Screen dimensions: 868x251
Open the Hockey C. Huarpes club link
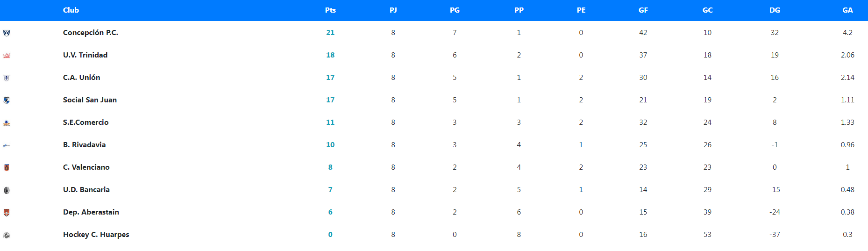tap(96, 235)
